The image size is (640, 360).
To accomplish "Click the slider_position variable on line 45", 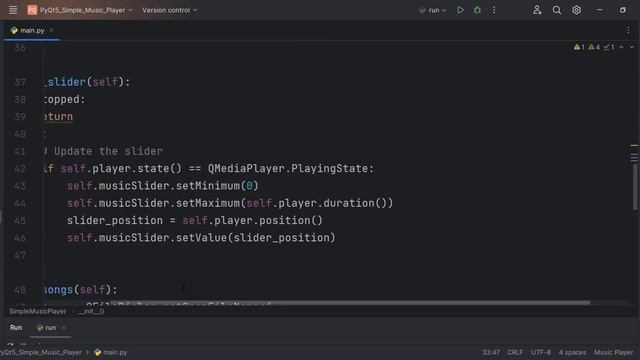I will pyautogui.click(x=115, y=220).
